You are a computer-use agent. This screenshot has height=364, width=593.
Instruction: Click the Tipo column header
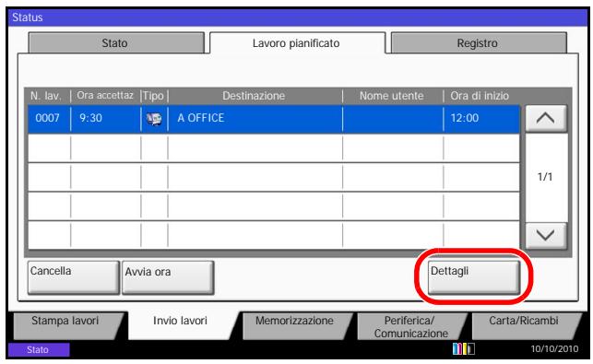153,96
